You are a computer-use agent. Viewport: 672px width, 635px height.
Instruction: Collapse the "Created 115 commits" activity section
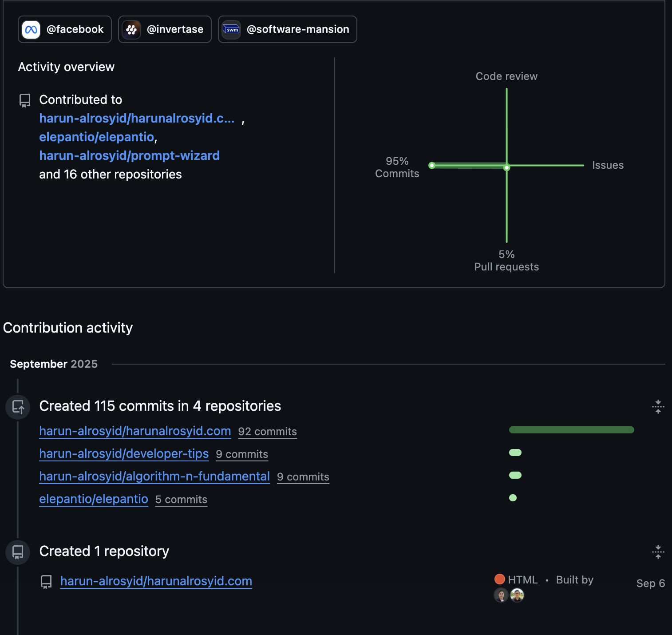click(x=658, y=407)
